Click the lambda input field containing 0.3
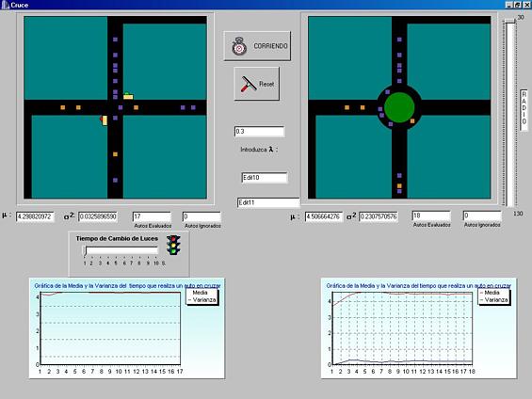The height and width of the screenshot is (399, 532). tap(259, 132)
